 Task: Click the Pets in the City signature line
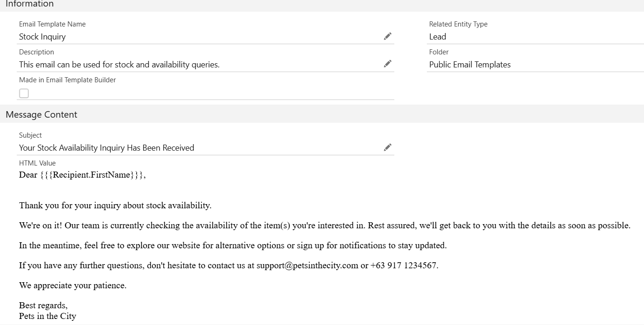click(47, 316)
